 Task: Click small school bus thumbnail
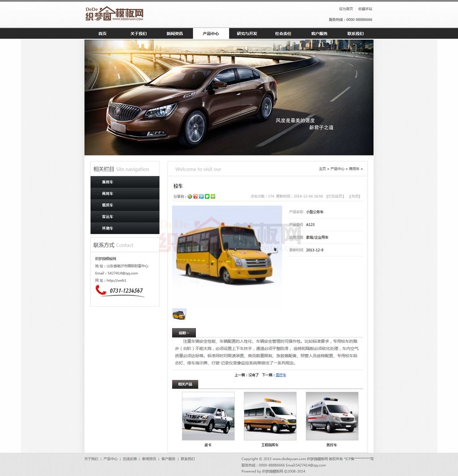tap(179, 314)
